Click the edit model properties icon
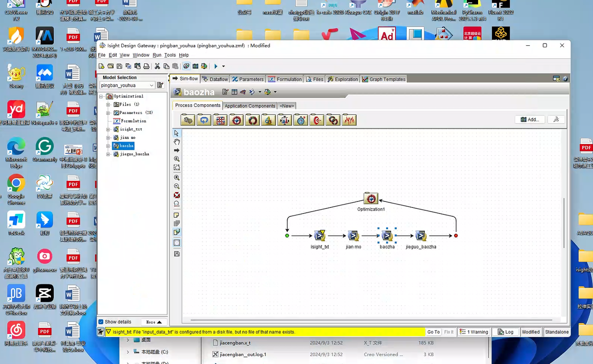593x364 pixels. [160, 85]
